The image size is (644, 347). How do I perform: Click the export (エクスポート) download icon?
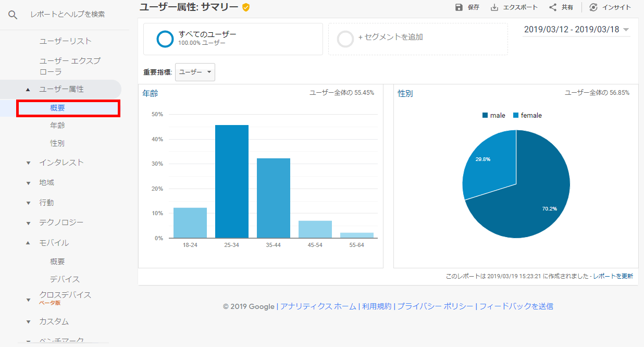coord(494,7)
